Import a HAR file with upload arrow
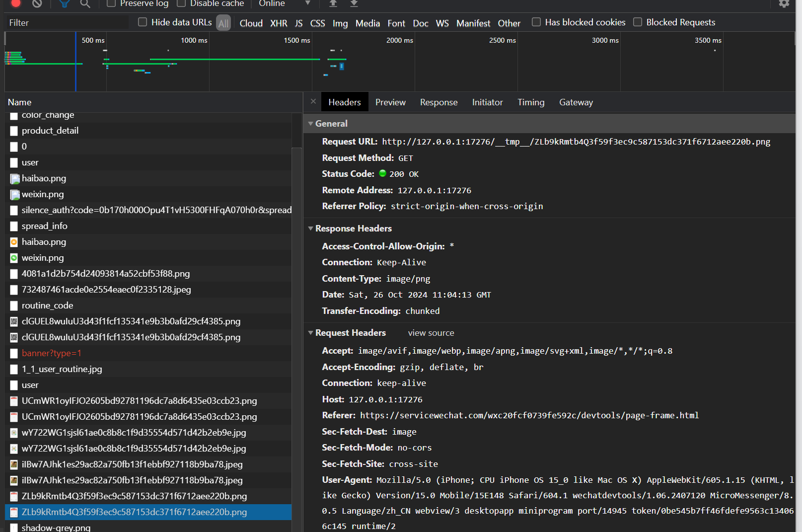 [x=333, y=3]
